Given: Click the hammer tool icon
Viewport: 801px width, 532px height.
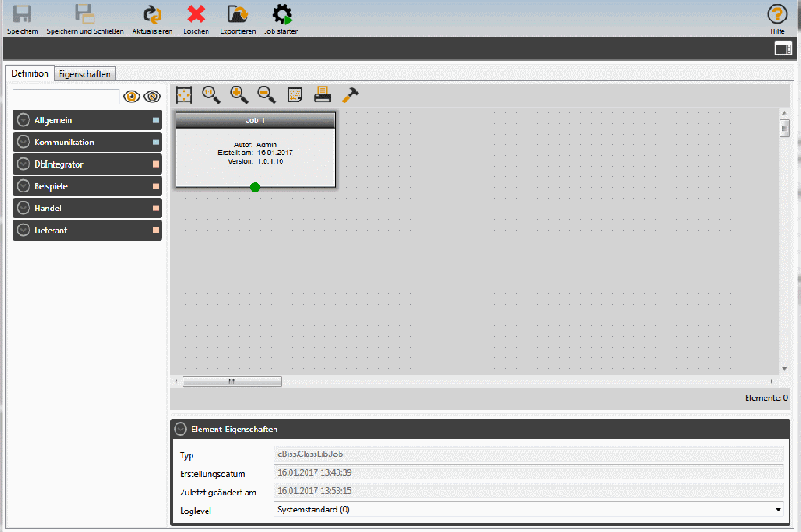Looking at the screenshot, I should point(351,94).
